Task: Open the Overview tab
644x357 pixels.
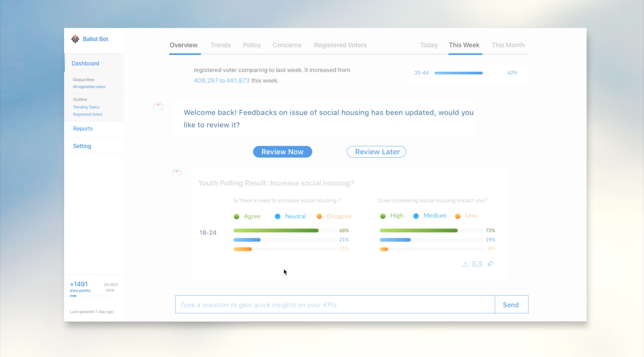Action: coord(183,45)
